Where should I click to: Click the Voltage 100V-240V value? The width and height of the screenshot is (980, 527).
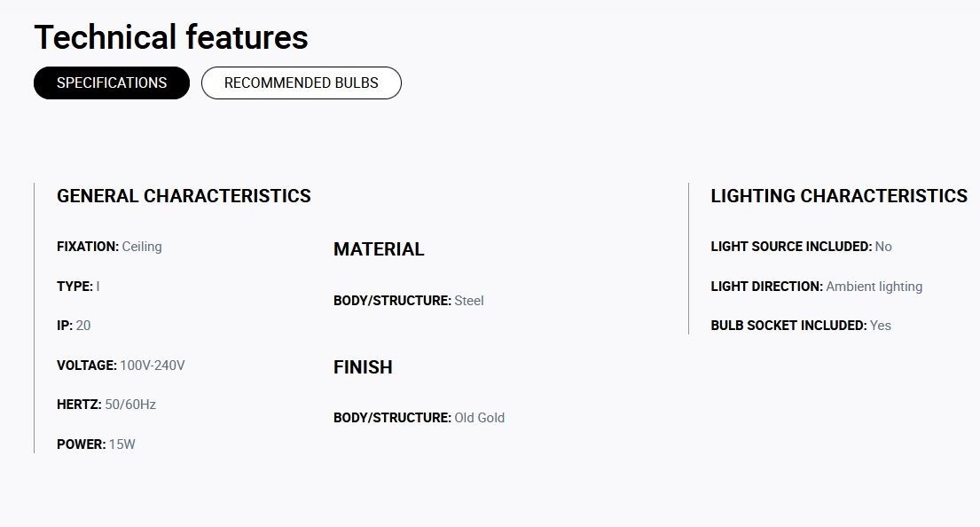pos(153,366)
